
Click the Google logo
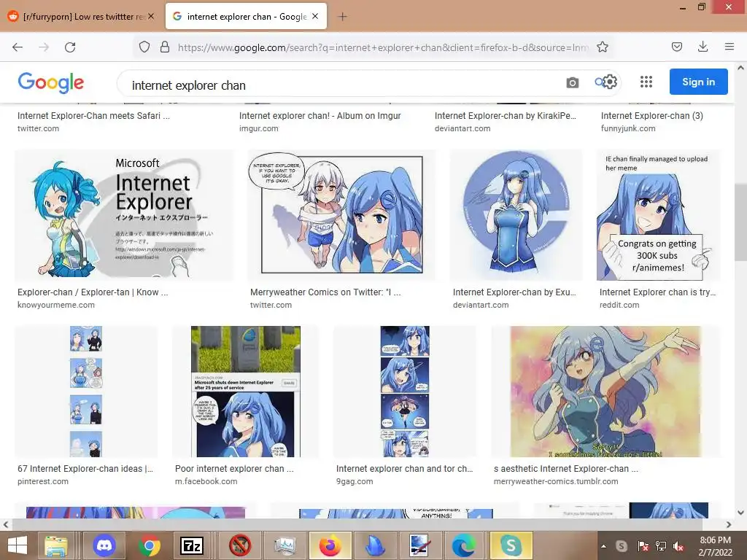pos(51,82)
